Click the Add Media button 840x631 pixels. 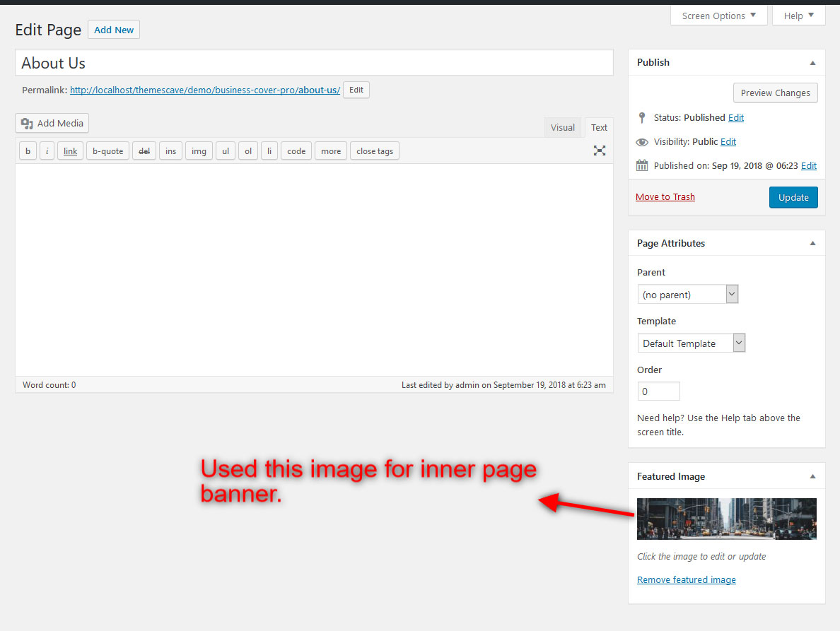point(52,123)
